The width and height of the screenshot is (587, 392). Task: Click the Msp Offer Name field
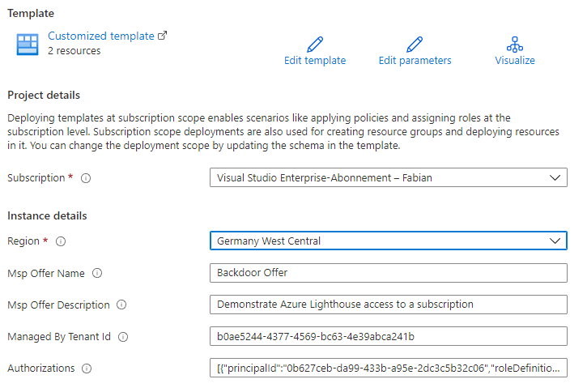[388, 273]
